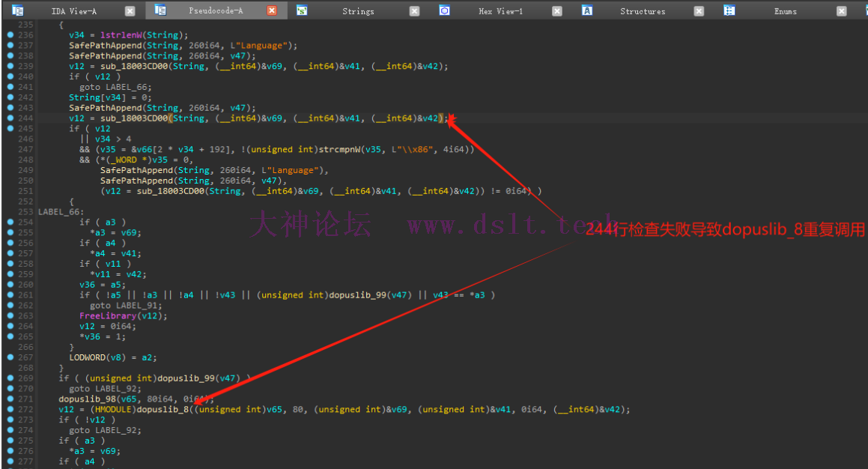This screenshot has height=469, width=868.
Task: Click the Structures tab icon
Action: coord(587,10)
